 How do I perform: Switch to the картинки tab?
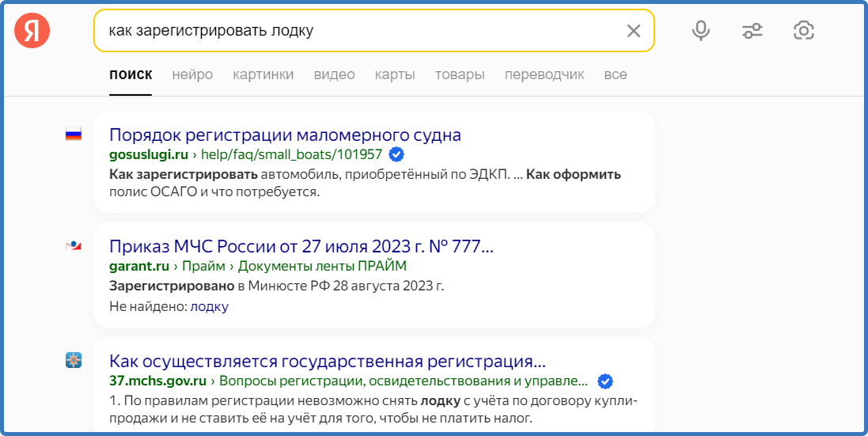[263, 74]
